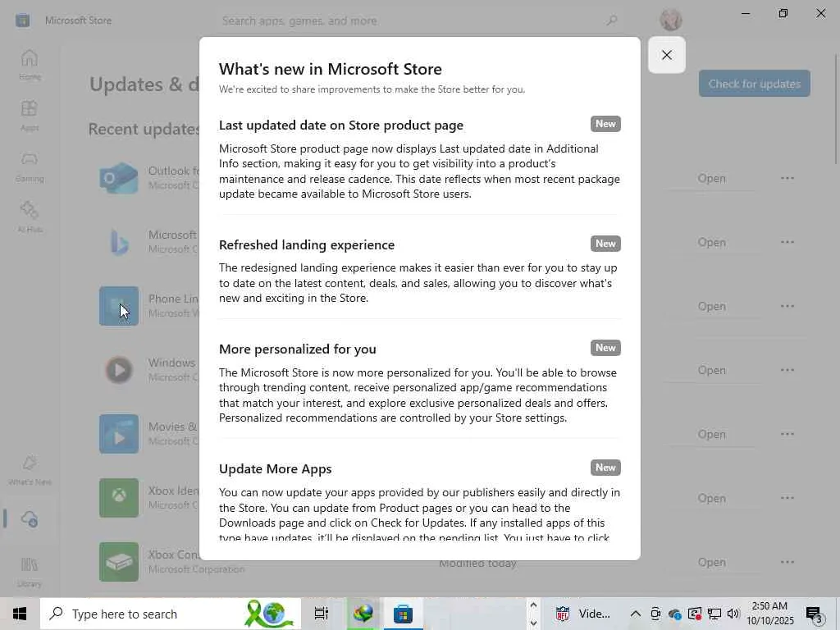
Task: Open the Microsoft Store taskbar icon
Action: [403, 614]
